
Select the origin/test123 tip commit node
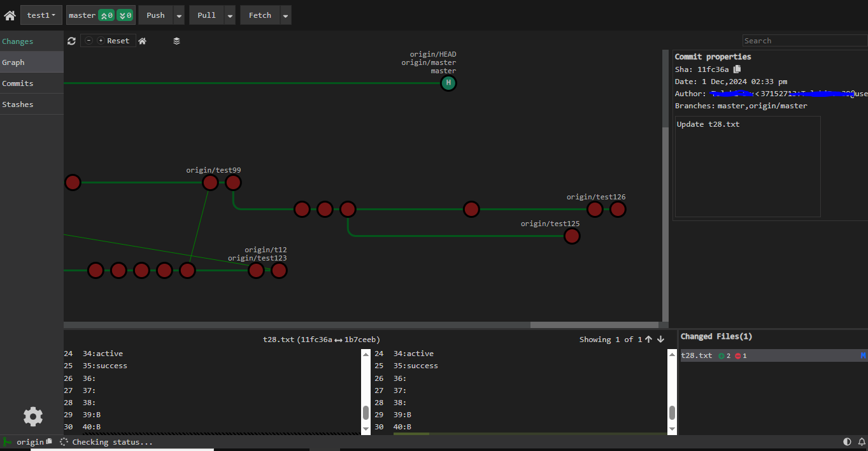[x=279, y=271]
